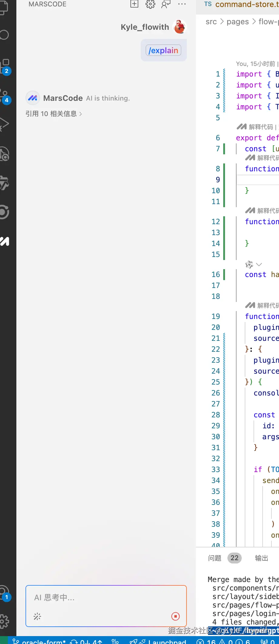Screen dimensions: 279x644
Task: Switch to the 输出 output tab
Action: (x=261, y=558)
